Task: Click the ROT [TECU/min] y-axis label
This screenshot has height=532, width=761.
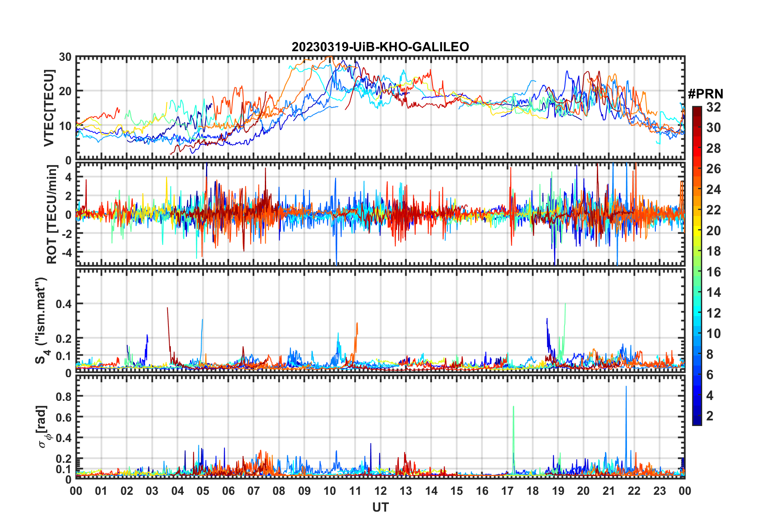Action: coord(52,214)
